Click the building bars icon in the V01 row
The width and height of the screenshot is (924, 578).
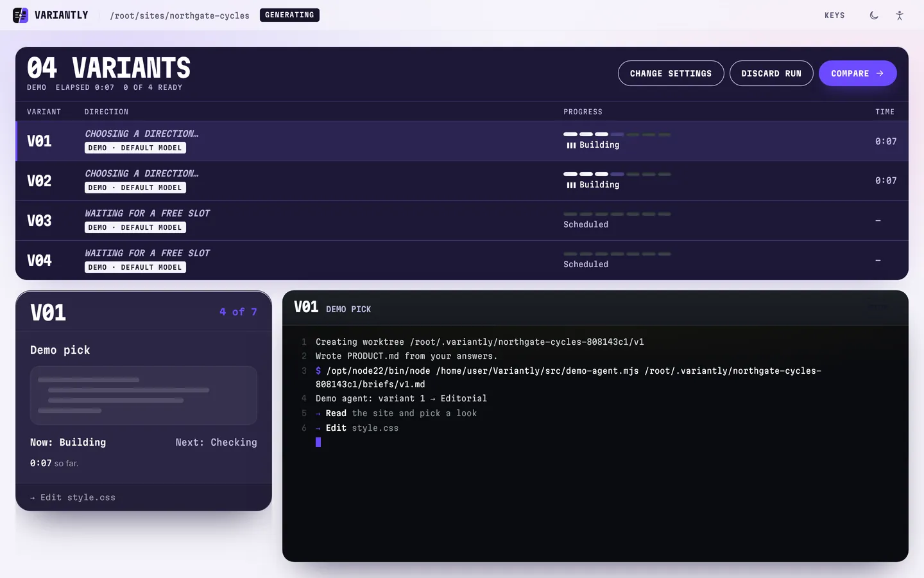571,145
